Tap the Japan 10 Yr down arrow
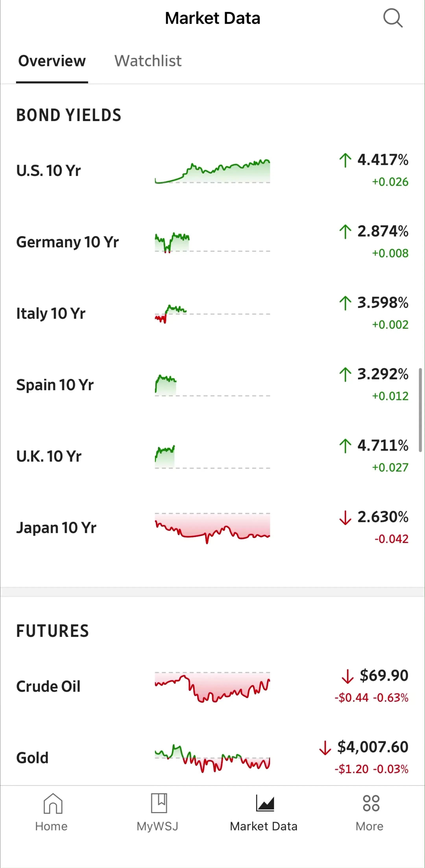The image size is (425, 868). 345,517
